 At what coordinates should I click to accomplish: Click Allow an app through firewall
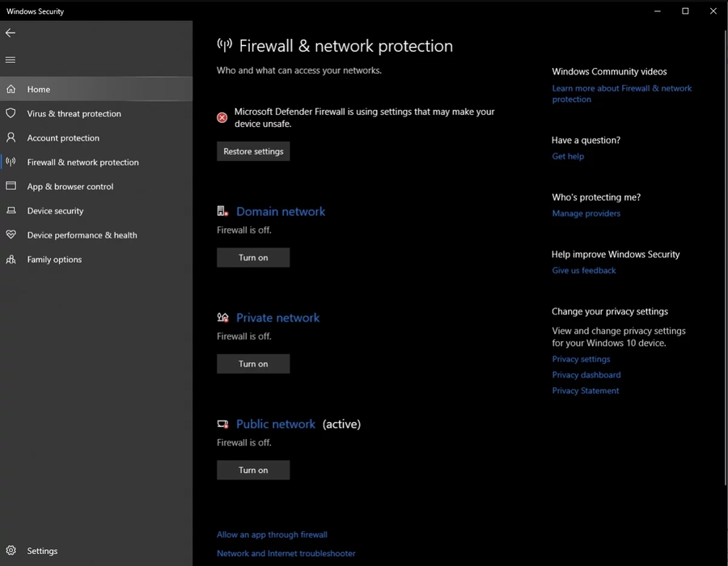pyautogui.click(x=272, y=534)
